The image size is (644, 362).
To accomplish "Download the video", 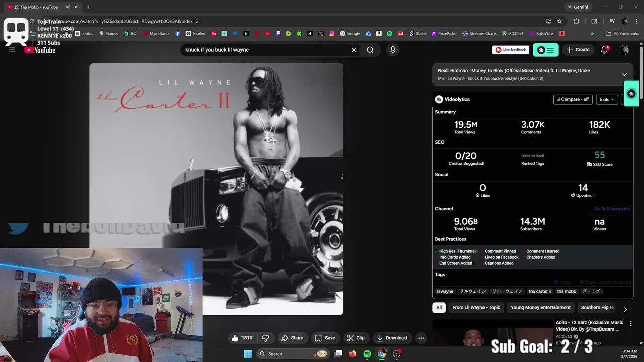I will coord(392,338).
